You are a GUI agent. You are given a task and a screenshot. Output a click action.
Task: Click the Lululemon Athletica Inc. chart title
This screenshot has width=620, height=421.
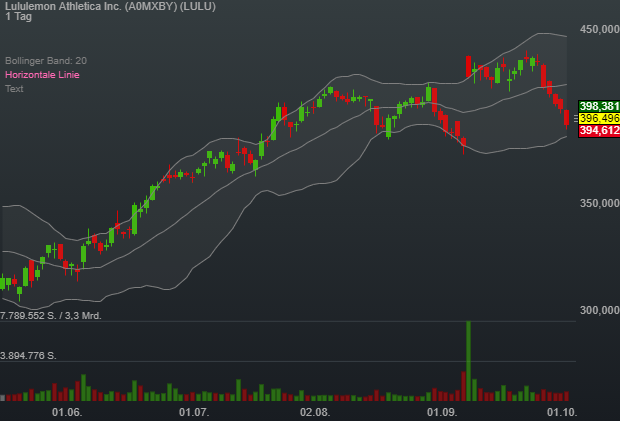coord(110,6)
